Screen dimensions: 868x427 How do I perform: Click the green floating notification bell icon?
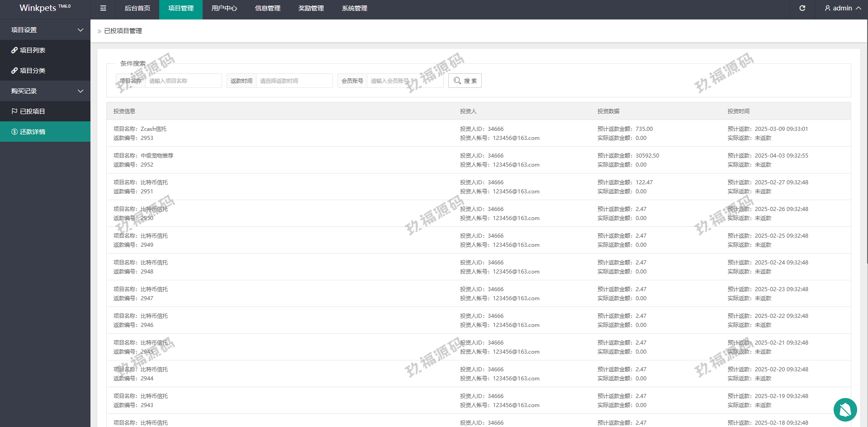pyautogui.click(x=845, y=410)
